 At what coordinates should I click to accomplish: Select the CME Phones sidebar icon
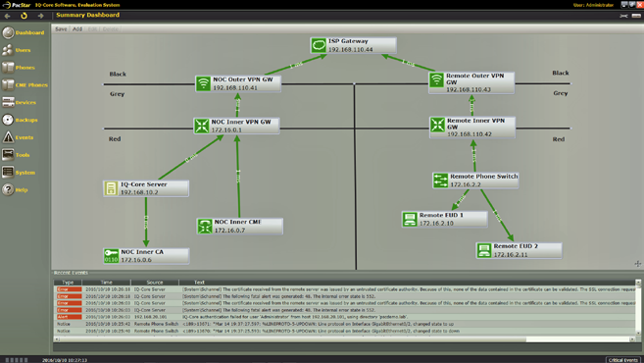pos(8,85)
